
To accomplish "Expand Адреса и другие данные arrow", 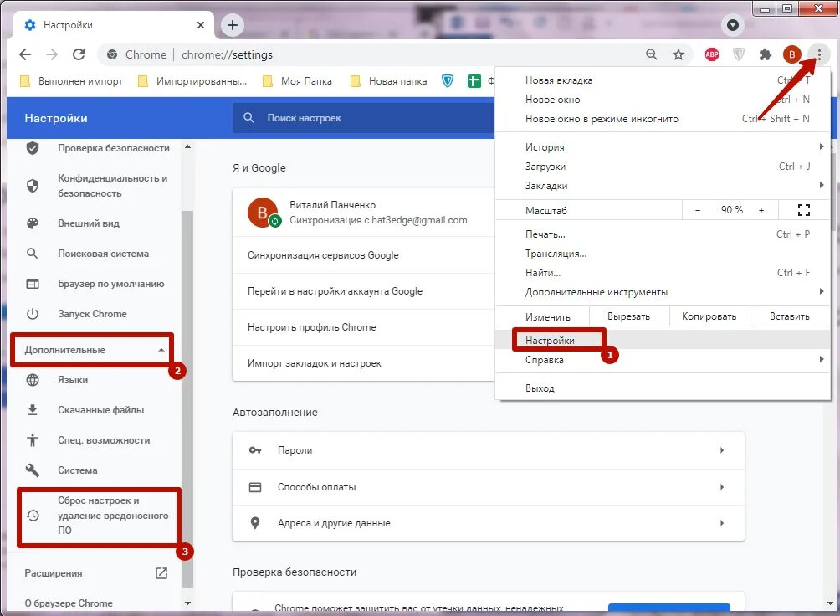I will [x=722, y=523].
